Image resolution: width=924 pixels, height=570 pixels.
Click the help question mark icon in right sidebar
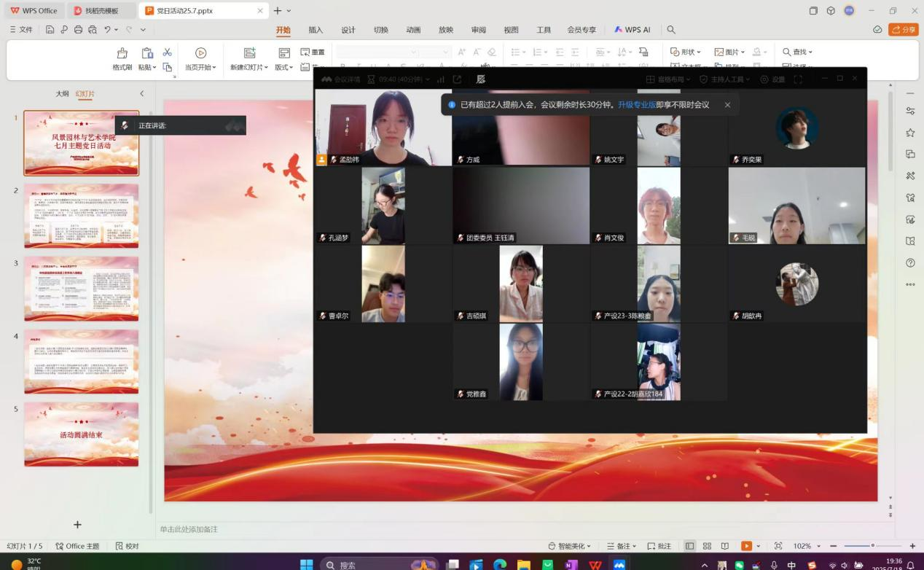point(910,263)
